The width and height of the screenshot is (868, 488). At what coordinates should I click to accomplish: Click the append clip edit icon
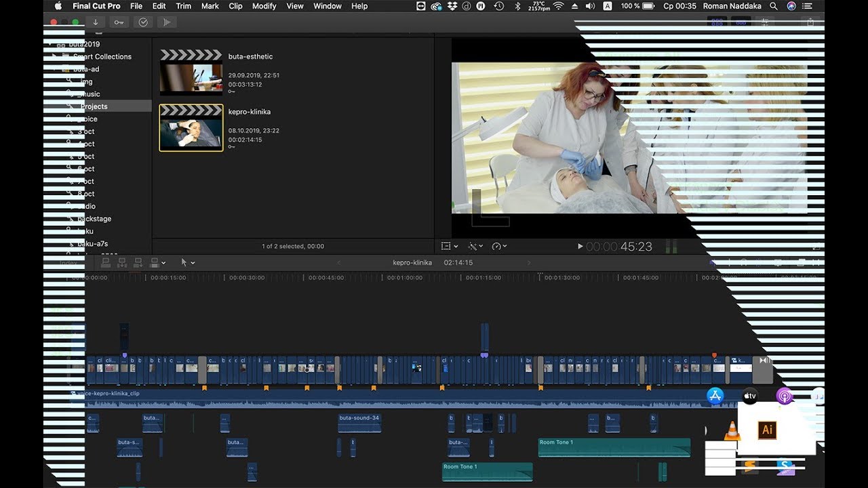point(138,262)
